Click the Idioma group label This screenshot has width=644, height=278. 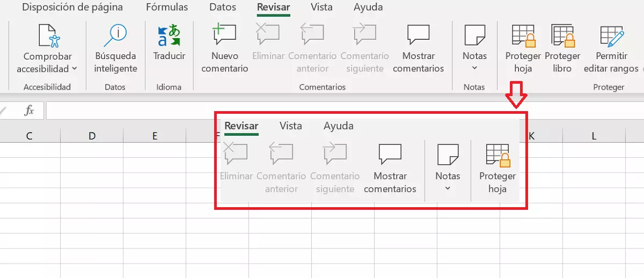coord(169,87)
